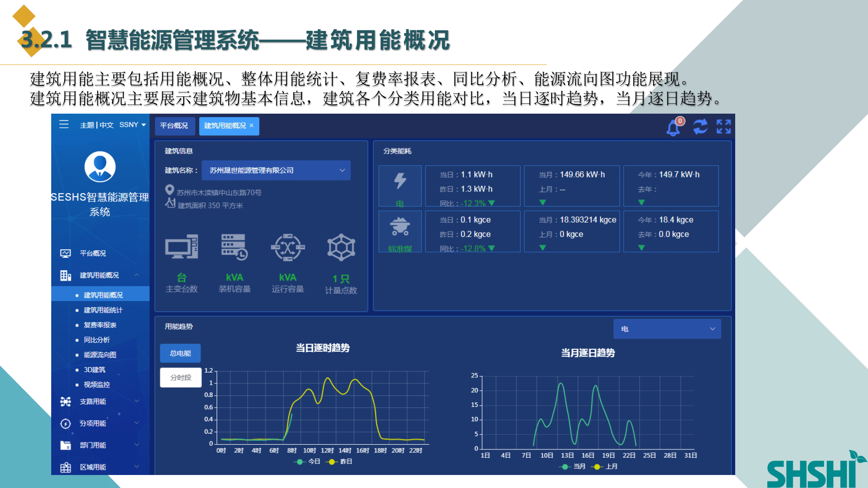Click the building area icon

[170, 203]
